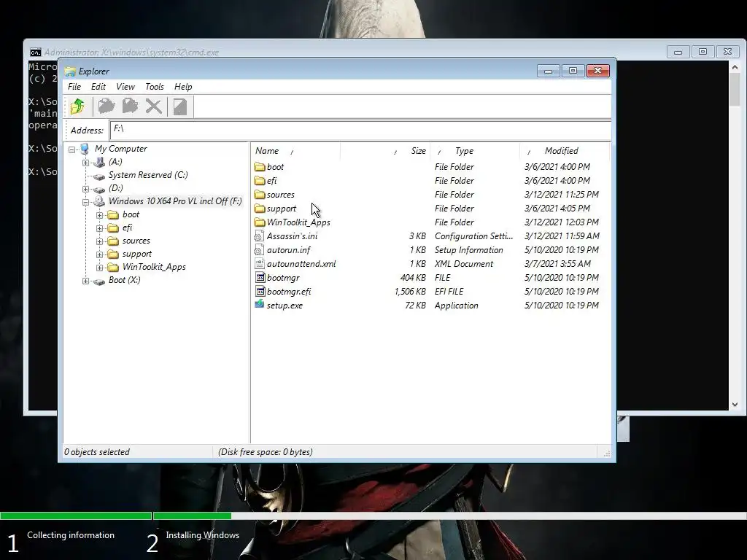
Task: Sort files by the Type column header
Action: (x=474, y=151)
